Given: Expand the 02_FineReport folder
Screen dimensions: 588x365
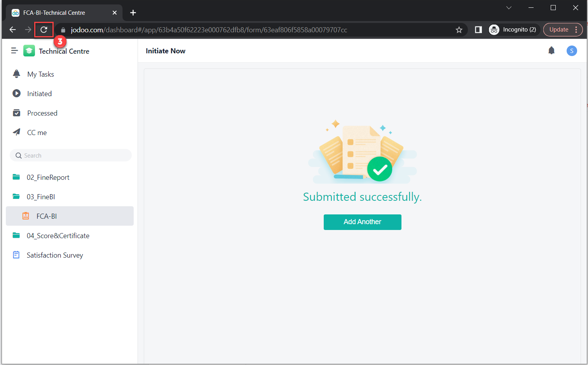Looking at the screenshot, I should tap(16, 177).
